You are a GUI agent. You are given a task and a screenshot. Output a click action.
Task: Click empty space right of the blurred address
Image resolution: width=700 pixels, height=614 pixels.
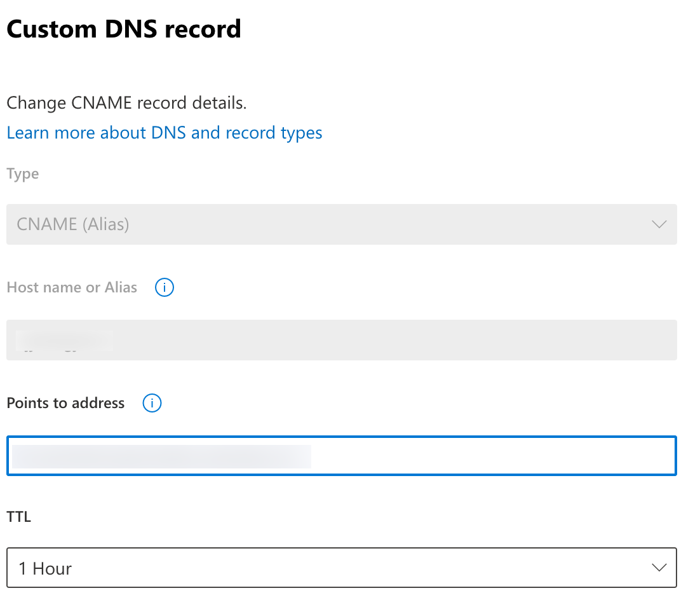click(x=489, y=456)
